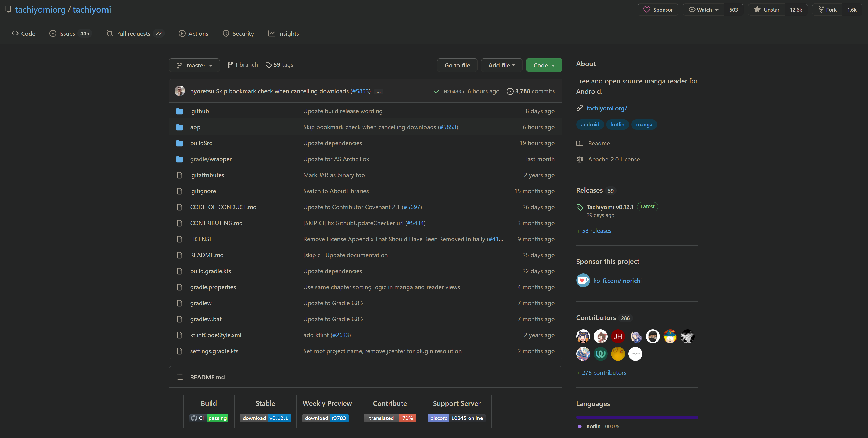Open the Actions tab
The height and width of the screenshot is (438, 868).
click(193, 34)
